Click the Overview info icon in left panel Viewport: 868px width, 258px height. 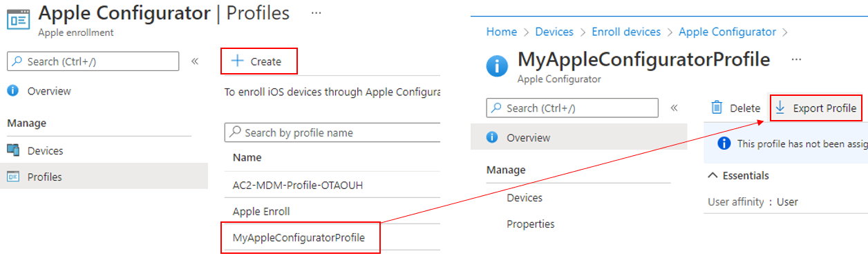pos(12,90)
